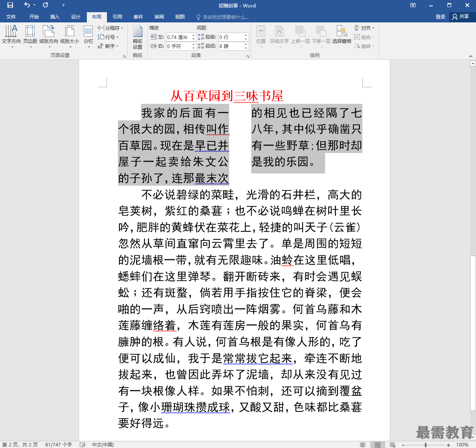This screenshot has height=448, width=476.
Task: Click the zoom slider handle
Action: [x=426, y=445]
